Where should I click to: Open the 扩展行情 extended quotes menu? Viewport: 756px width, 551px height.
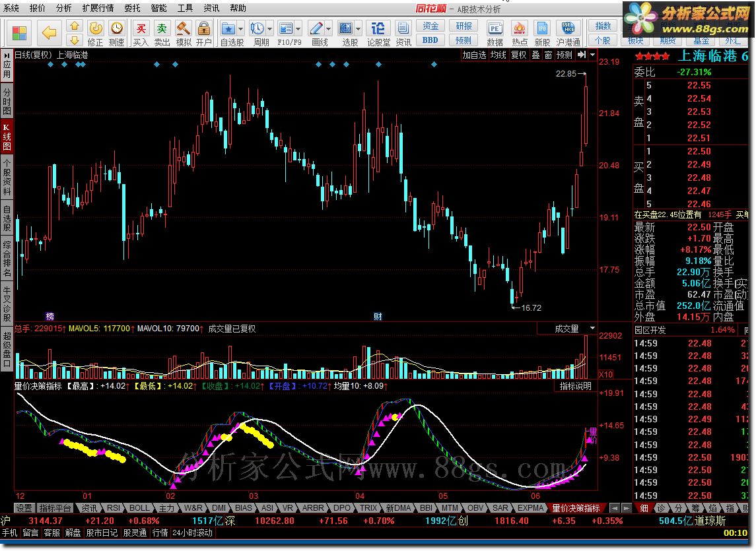pyautogui.click(x=98, y=8)
